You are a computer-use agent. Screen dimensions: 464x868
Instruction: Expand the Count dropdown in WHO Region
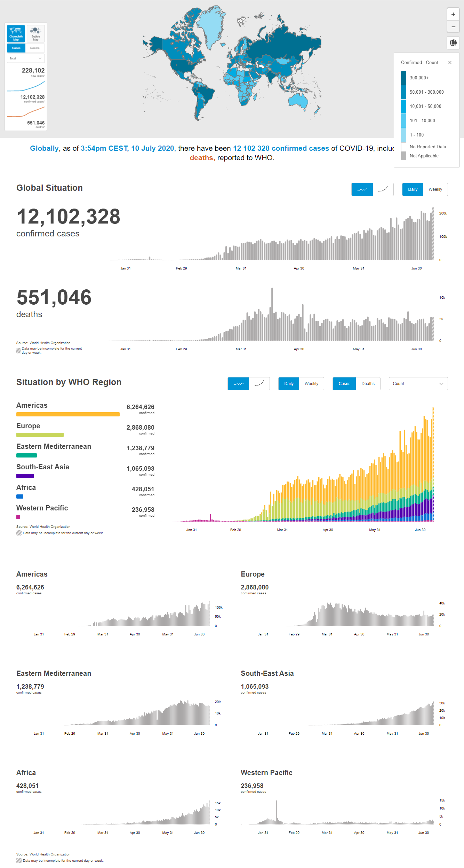tap(418, 384)
